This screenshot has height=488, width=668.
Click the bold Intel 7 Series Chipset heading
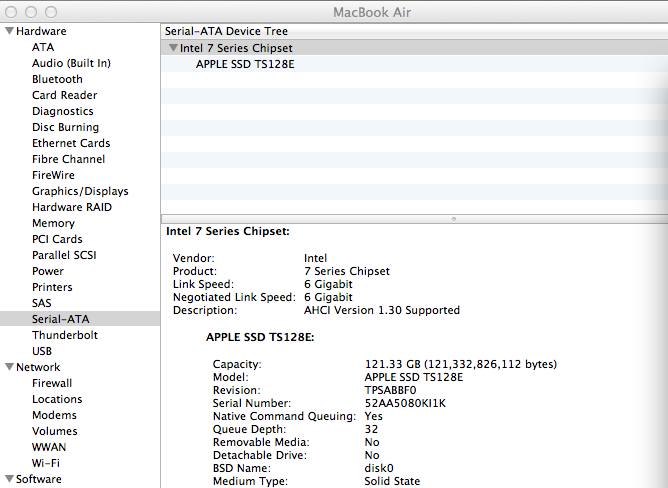point(227,231)
